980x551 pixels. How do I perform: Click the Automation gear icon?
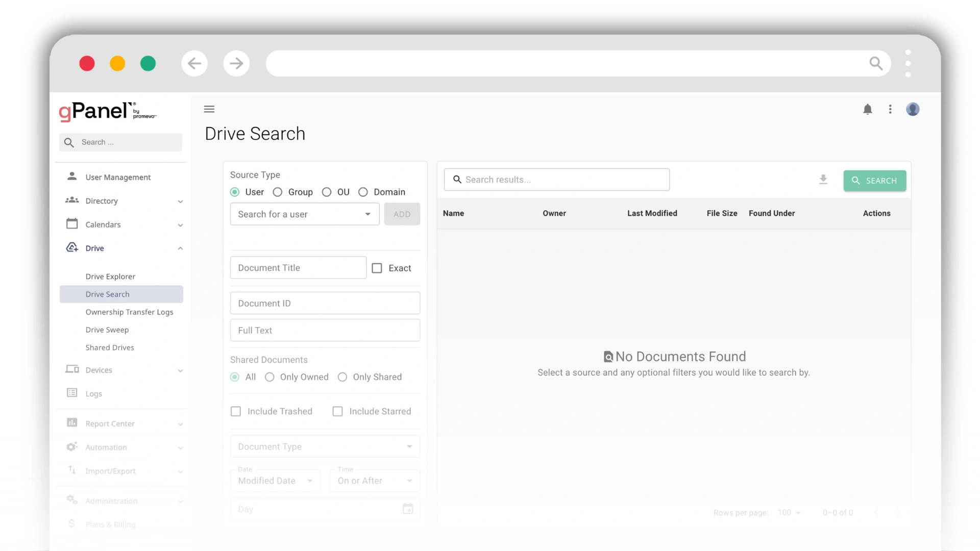72,447
